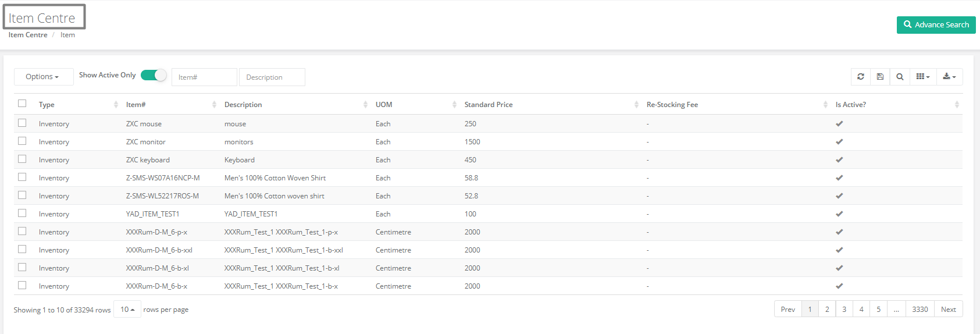Sort by Standard Price column arrows
The height and width of the screenshot is (334, 980).
coord(636,105)
